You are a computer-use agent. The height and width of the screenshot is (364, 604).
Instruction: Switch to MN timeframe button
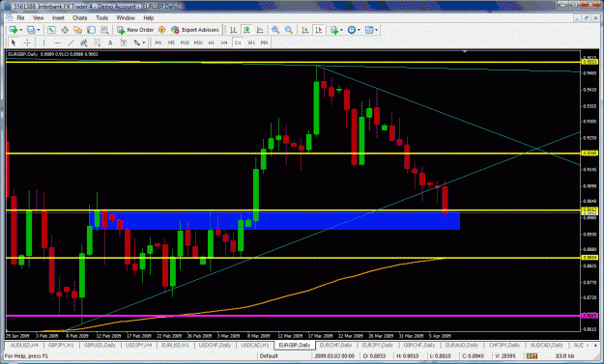(x=264, y=42)
